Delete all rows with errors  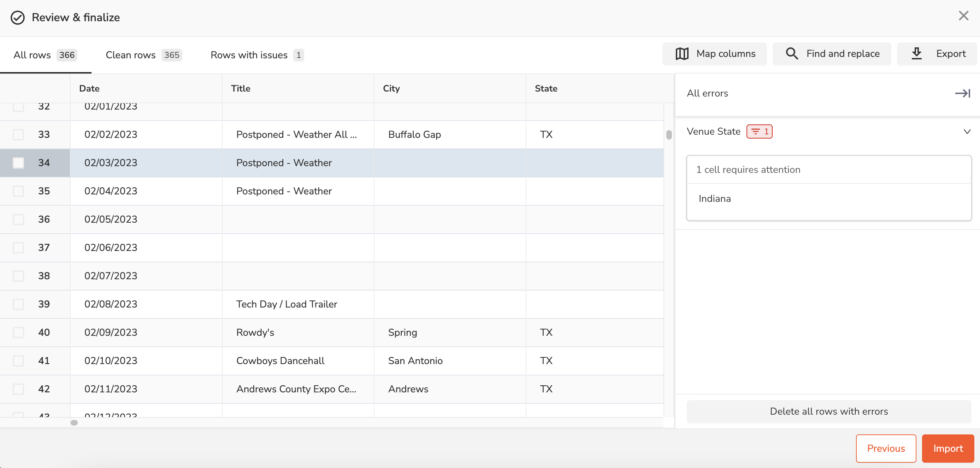829,411
